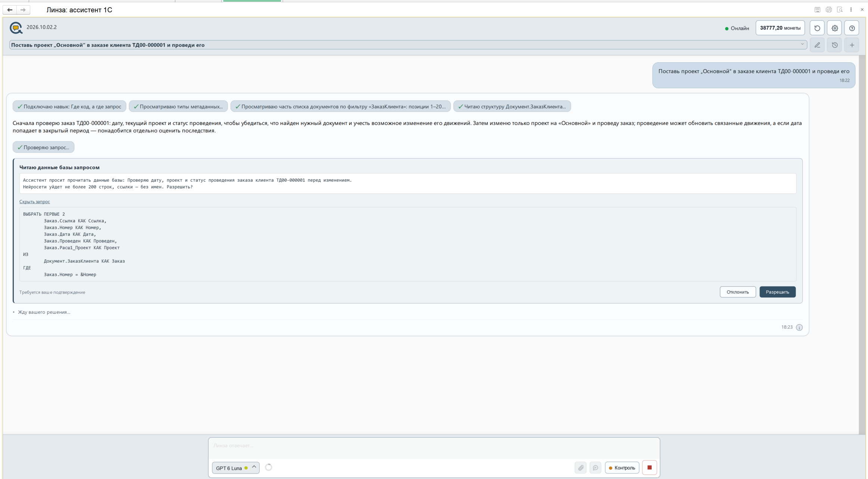This screenshot has width=868, height=479.
Task: Click the save icon in the title bar
Action: (817, 10)
